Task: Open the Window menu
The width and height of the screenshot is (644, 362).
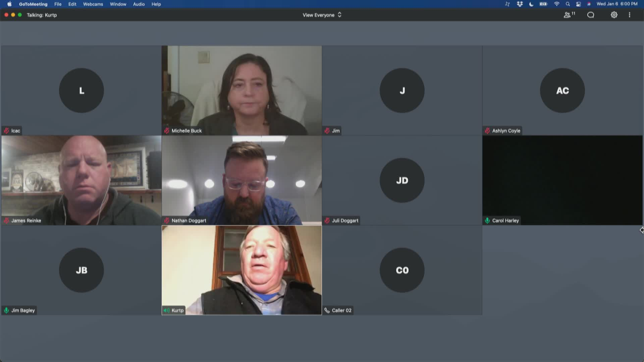Action: 118,4
